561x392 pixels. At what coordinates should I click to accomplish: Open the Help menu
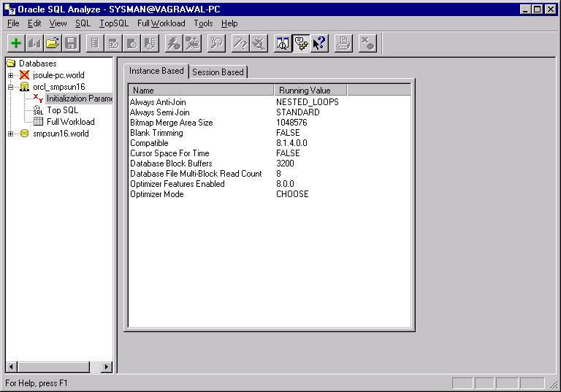[229, 23]
